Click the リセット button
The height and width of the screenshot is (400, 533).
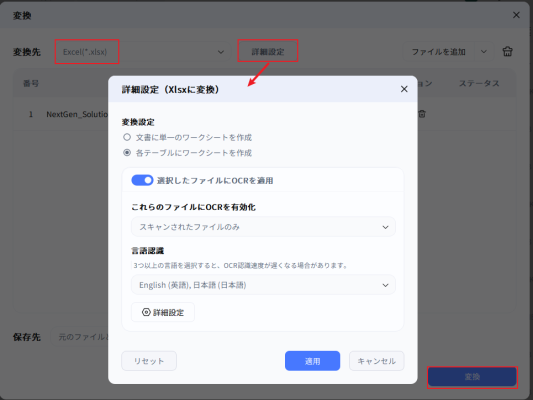pyautogui.click(x=149, y=361)
